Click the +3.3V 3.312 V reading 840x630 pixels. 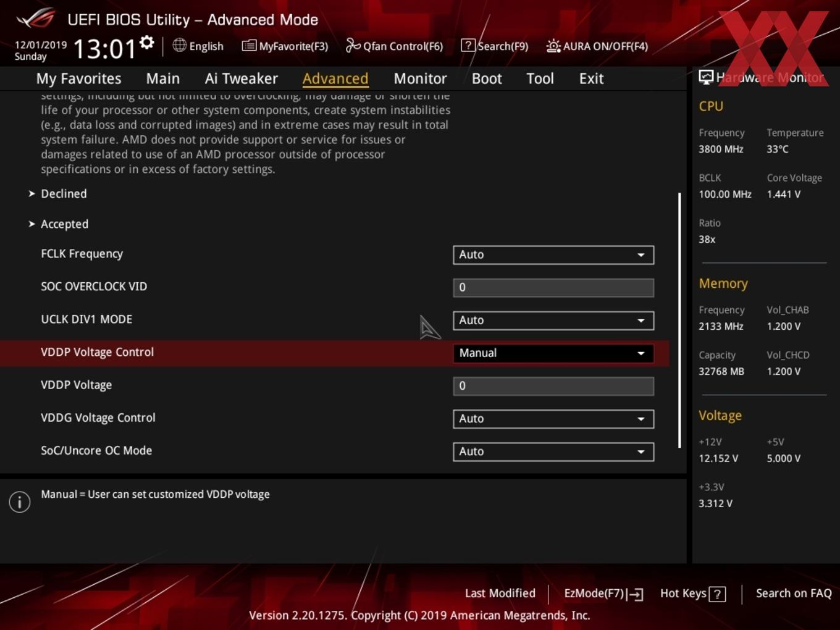(x=715, y=503)
